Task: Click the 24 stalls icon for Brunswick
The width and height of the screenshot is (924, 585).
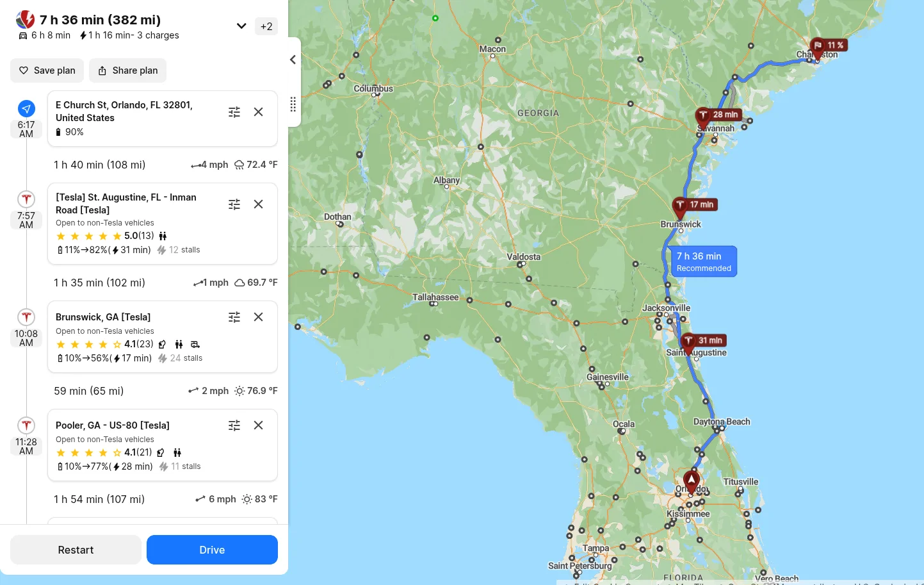Action: (x=163, y=358)
